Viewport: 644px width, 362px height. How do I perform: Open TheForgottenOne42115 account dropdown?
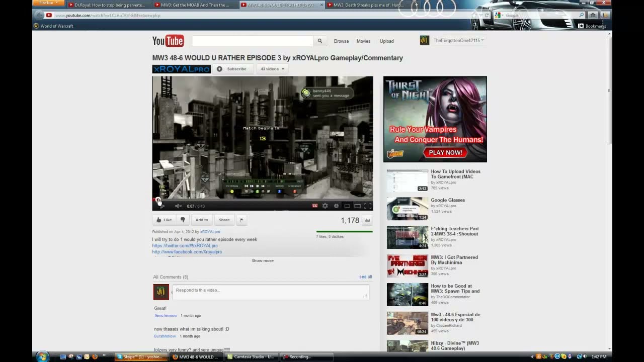click(x=458, y=40)
